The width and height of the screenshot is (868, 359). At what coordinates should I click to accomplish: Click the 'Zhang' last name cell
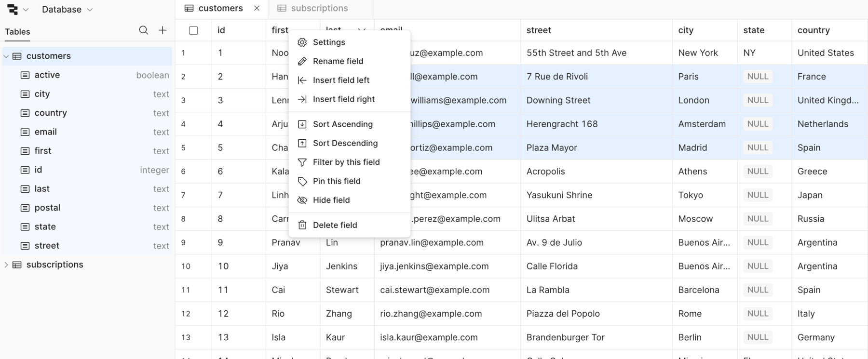point(347,314)
